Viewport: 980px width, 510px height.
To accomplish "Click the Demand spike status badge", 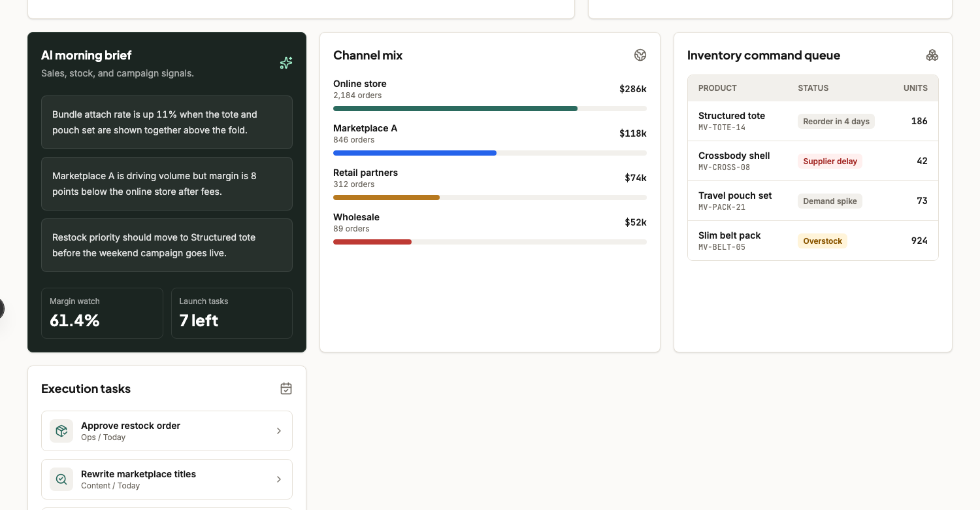I will click(830, 201).
